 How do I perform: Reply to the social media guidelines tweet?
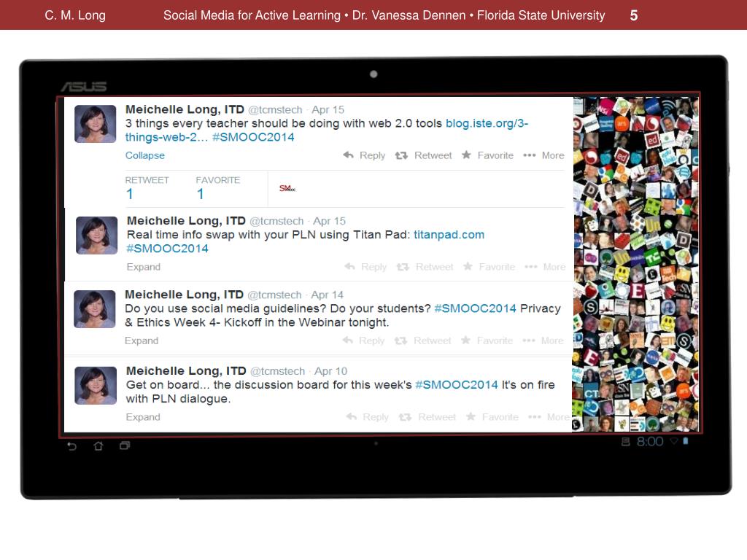click(363, 341)
